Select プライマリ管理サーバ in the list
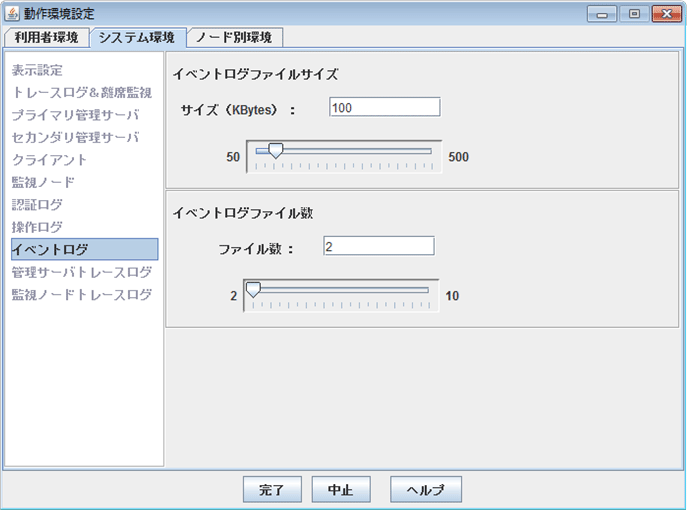The height and width of the screenshot is (510, 687). [75, 115]
